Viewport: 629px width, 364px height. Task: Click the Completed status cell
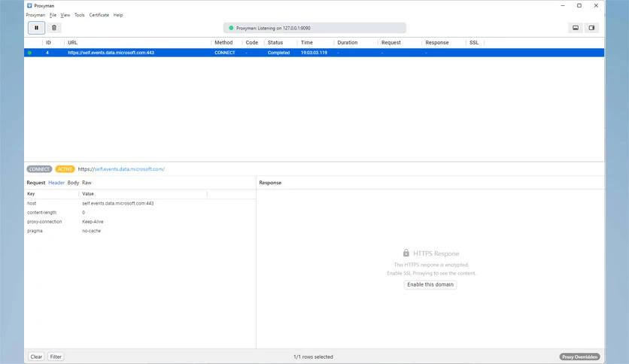click(279, 53)
